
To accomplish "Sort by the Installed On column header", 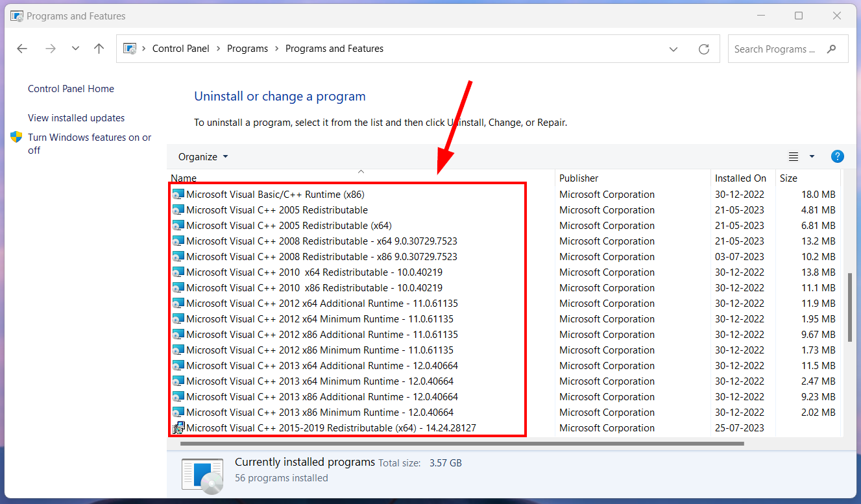I will pyautogui.click(x=743, y=178).
